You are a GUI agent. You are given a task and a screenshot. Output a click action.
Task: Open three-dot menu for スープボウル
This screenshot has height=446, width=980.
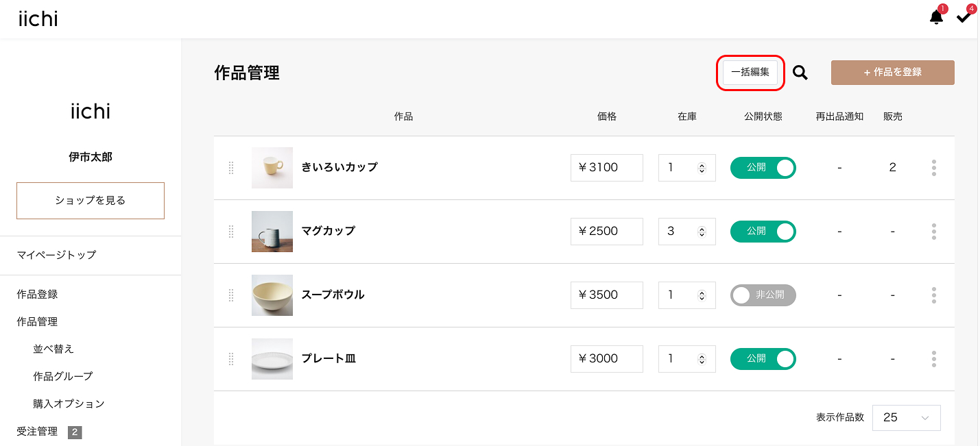[x=933, y=295]
